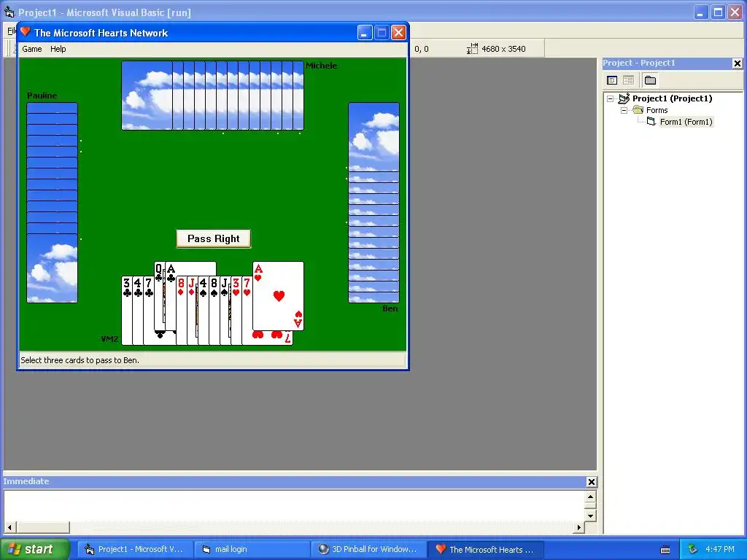Deselect the raised Ace of hearts

(278, 296)
